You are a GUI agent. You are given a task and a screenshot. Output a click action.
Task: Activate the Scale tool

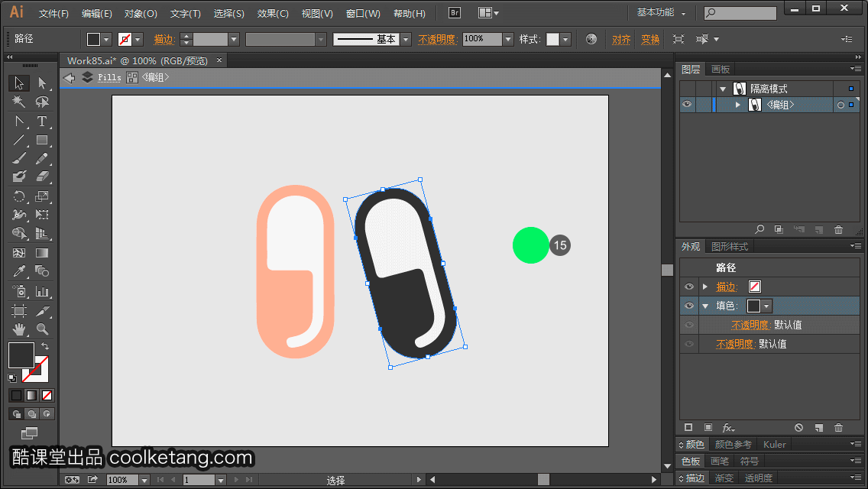pyautogui.click(x=42, y=196)
